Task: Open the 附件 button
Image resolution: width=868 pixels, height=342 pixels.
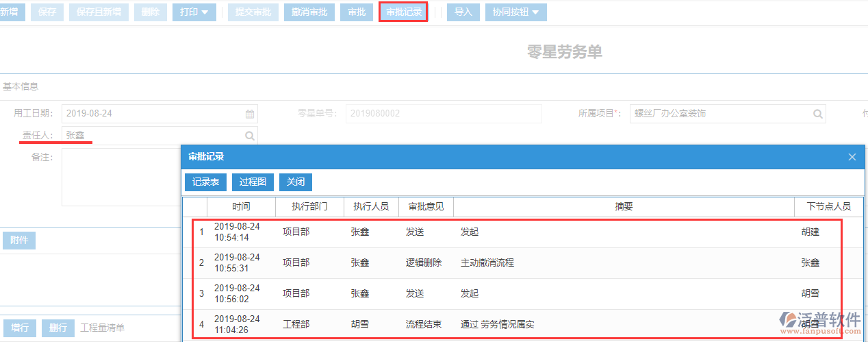Action: pos(19,241)
